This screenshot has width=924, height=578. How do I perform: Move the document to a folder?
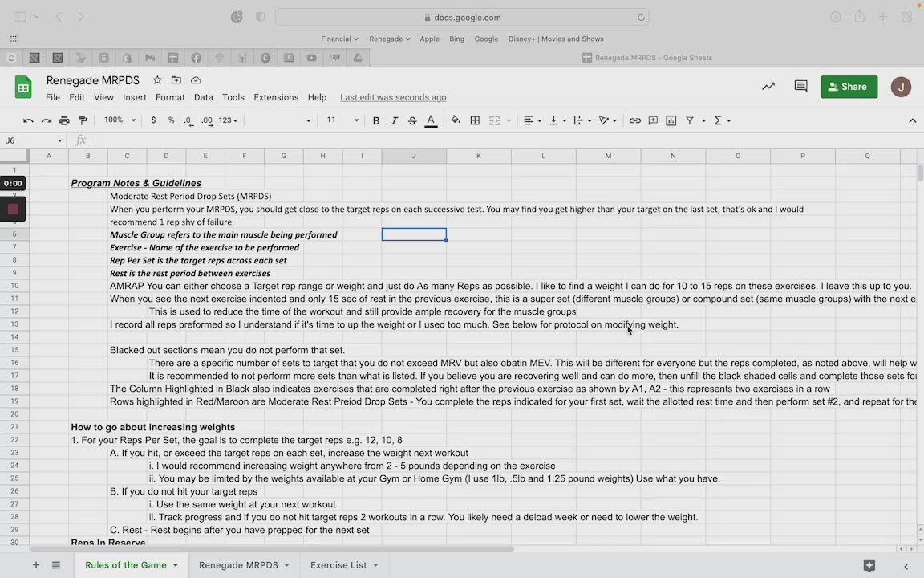[x=176, y=80]
